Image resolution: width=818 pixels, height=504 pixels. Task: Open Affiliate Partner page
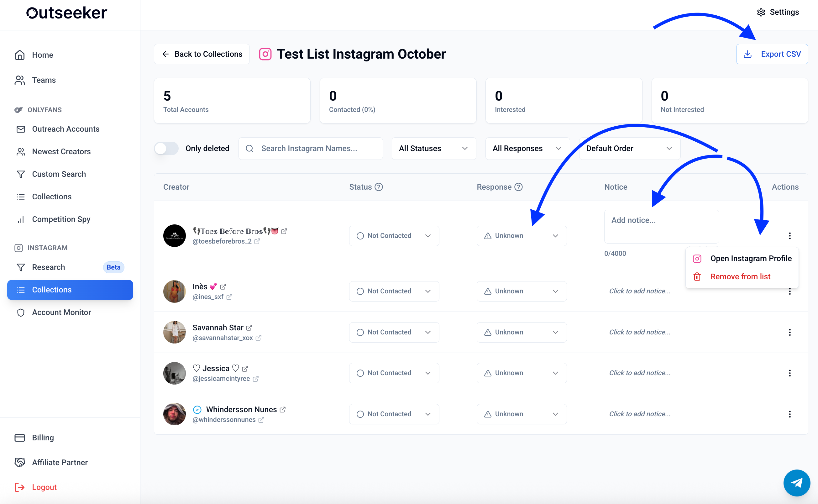pyautogui.click(x=70, y=463)
